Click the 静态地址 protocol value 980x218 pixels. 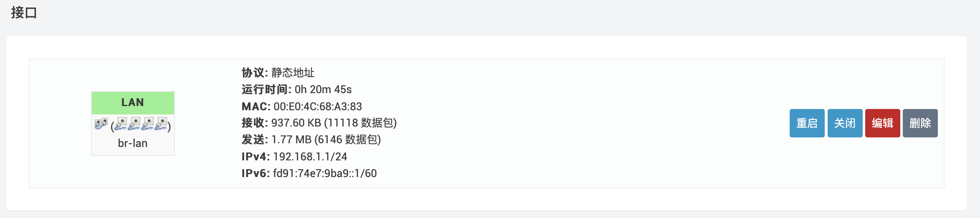(293, 73)
